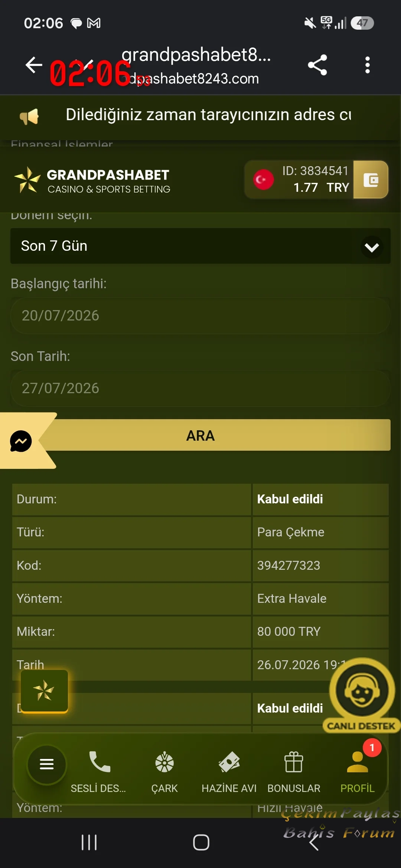This screenshot has width=401, height=868.
Task: Select the Başlangıç tarihi date field
Action: point(200,316)
